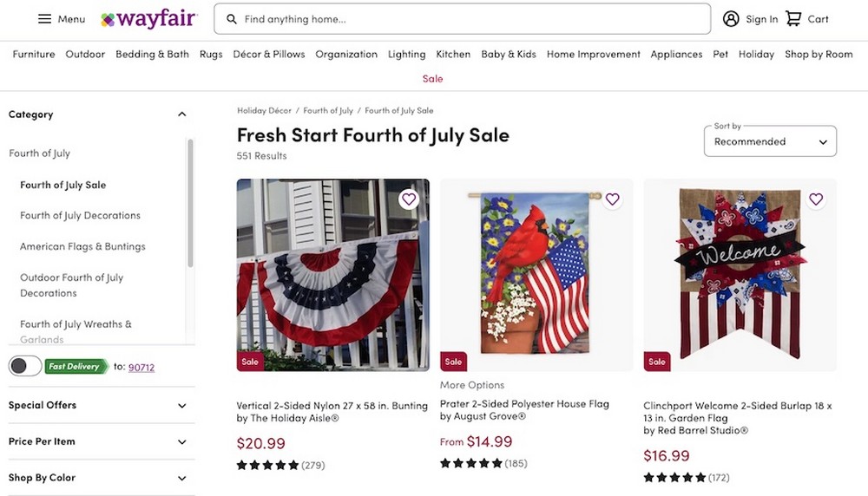868x496 pixels.
Task: Expand the Special Offers filter
Action: pos(181,406)
